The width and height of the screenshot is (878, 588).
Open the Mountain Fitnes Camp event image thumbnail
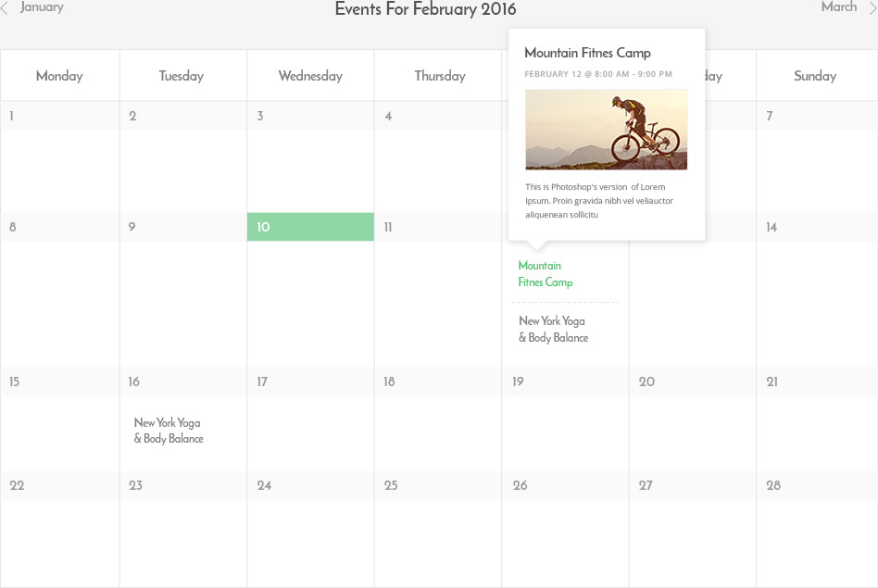coord(607,130)
